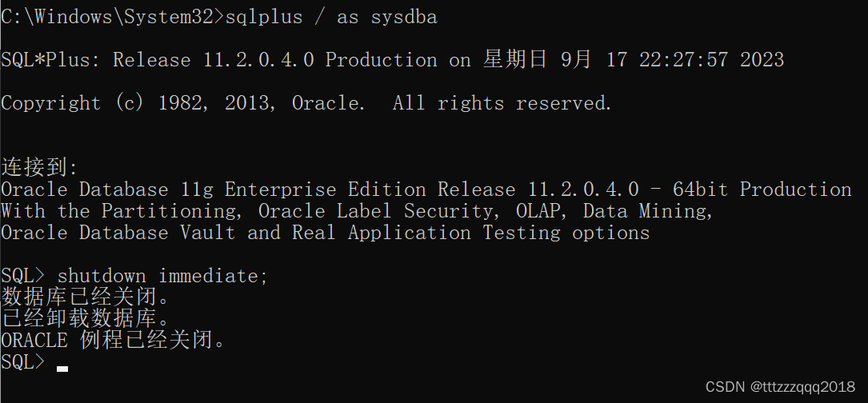Viewport: 868px width, 403px height.
Task: Click the C:\Windows\System32 path prompt
Action: pyautogui.click(x=112, y=17)
